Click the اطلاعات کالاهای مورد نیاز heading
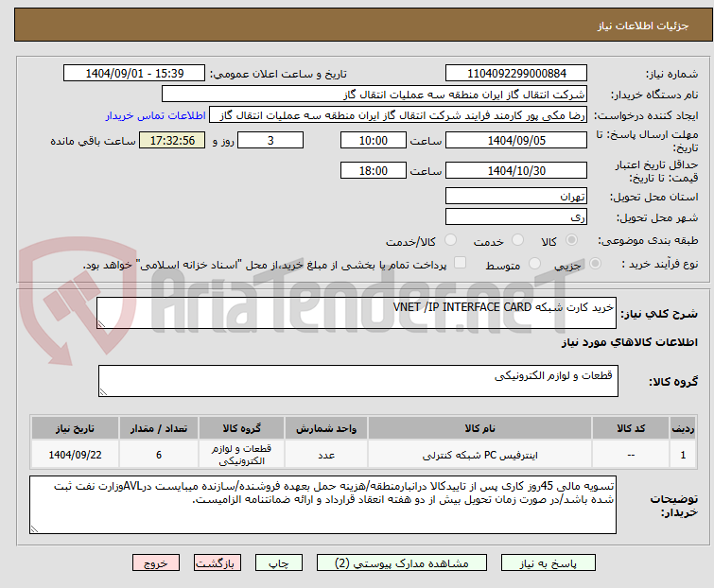Image resolution: width=714 pixels, height=588 pixels. [629, 342]
